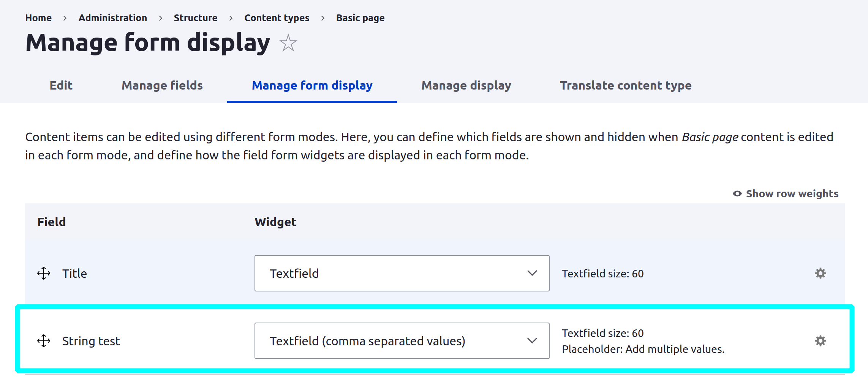Switch to the Manage fields tab
The image size is (868, 381).
(162, 85)
